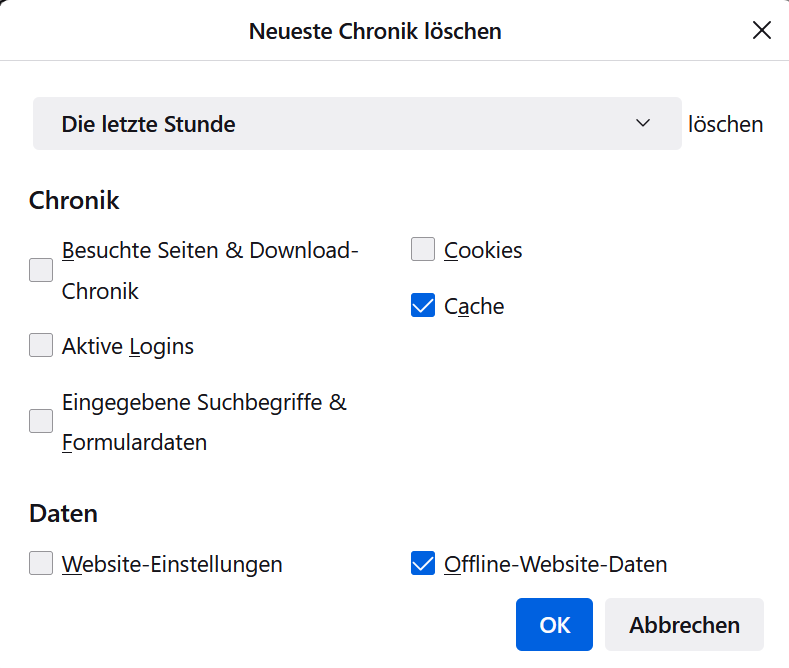
Task: Untick the blue Offline-Website-Daten checkbox
Action: (x=423, y=564)
